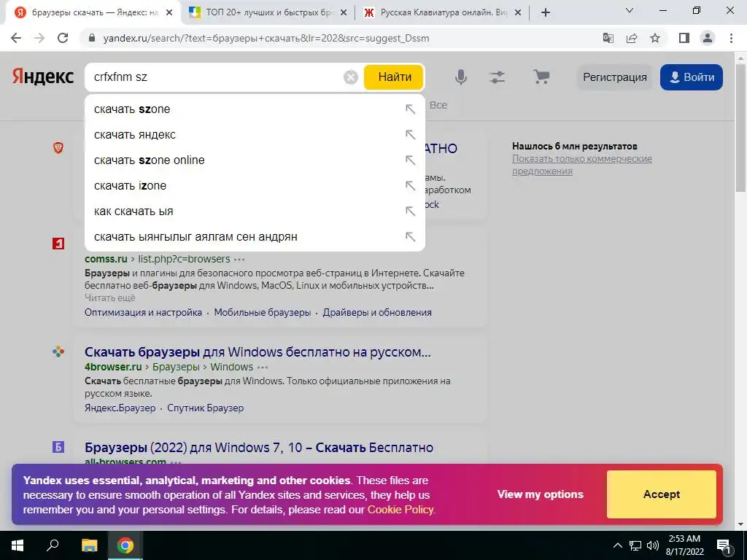
Task: Show only commercial offers link
Action: (x=581, y=165)
